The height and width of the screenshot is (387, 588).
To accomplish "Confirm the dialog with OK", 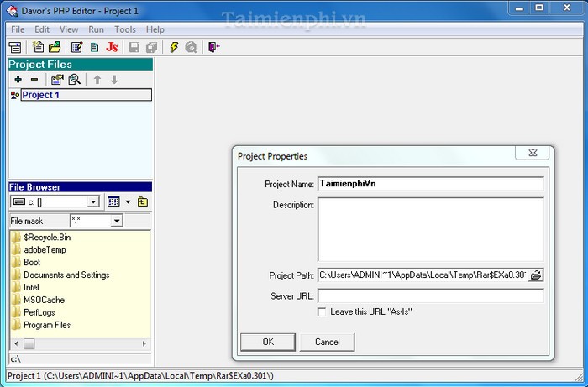I will click(x=268, y=342).
